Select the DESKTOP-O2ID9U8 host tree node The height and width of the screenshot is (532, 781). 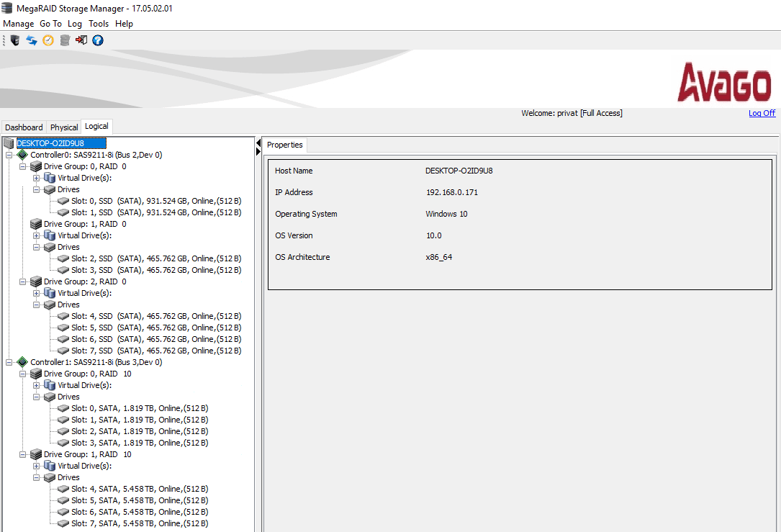tap(61, 143)
